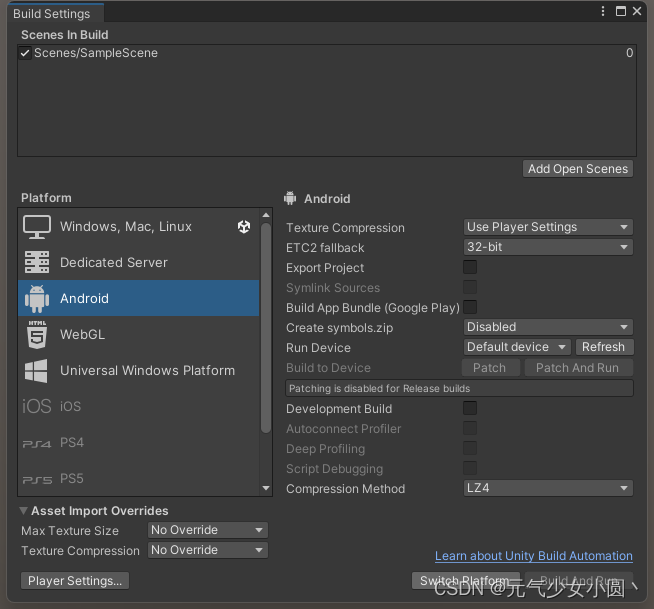Close the Build Settings window
Viewport: 654px width, 609px height.
coord(637,11)
